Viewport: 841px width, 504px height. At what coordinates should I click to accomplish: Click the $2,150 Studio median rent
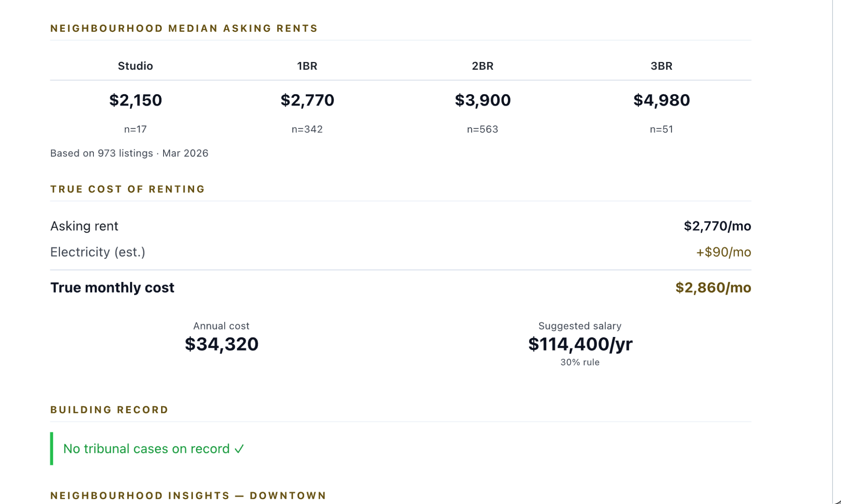point(135,100)
